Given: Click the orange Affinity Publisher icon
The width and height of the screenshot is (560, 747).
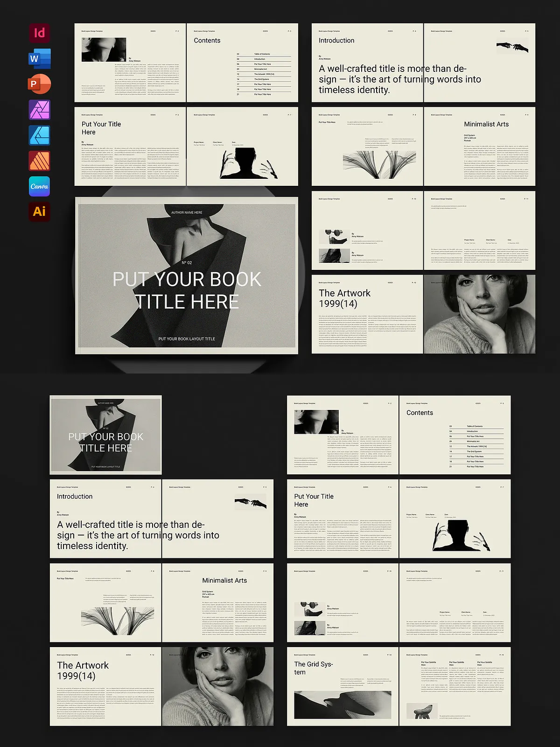Looking at the screenshot, I should tap(40, 161).
